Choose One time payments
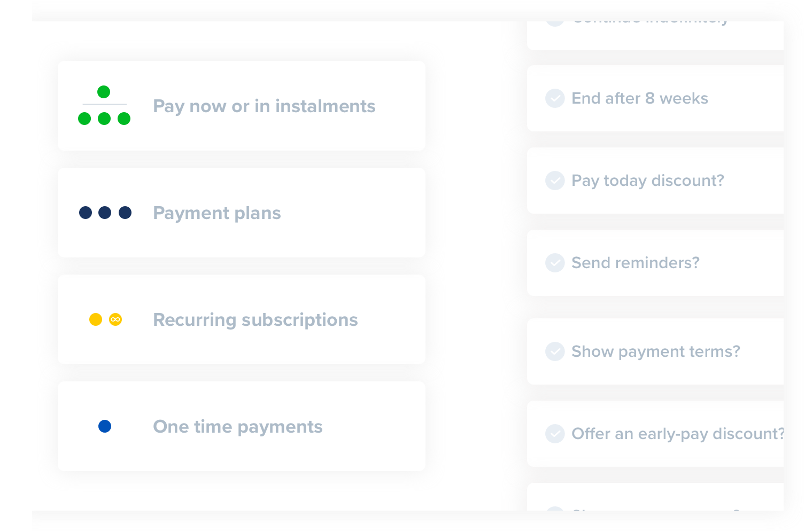Screen dimensions: 805x532 [237, 426]
